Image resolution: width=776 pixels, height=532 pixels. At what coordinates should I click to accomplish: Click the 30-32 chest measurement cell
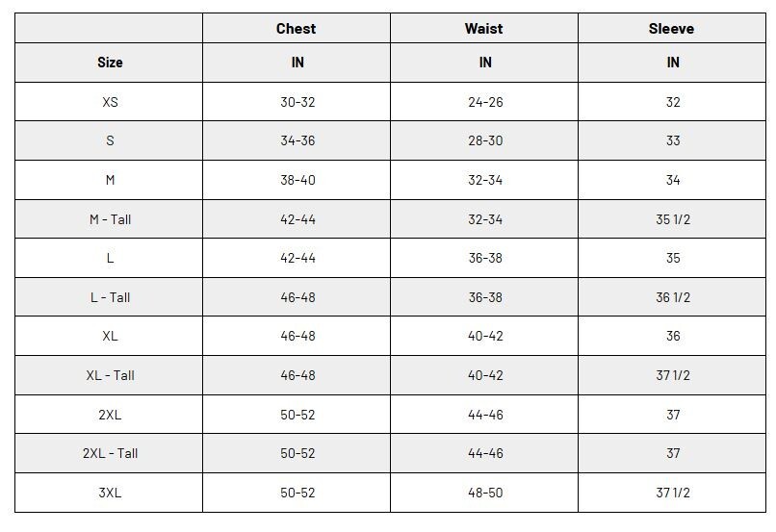(x=297, y=102)
